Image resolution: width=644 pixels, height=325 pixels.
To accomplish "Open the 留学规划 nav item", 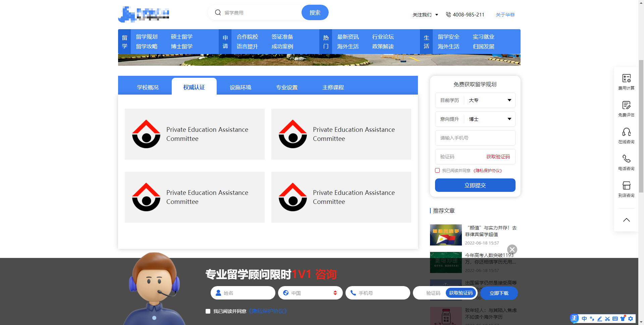I will click(147, 37).
